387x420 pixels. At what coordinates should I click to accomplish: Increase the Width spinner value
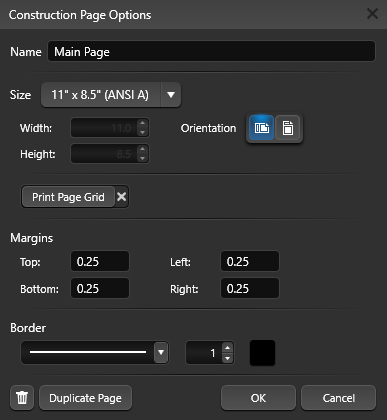coord(143,123)
